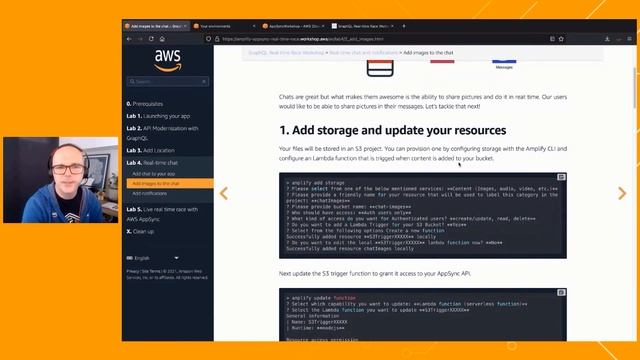Go to next page with right chevron
This screenshot has width=640, height=360.
pyautogui.click(x=622, y=193)
